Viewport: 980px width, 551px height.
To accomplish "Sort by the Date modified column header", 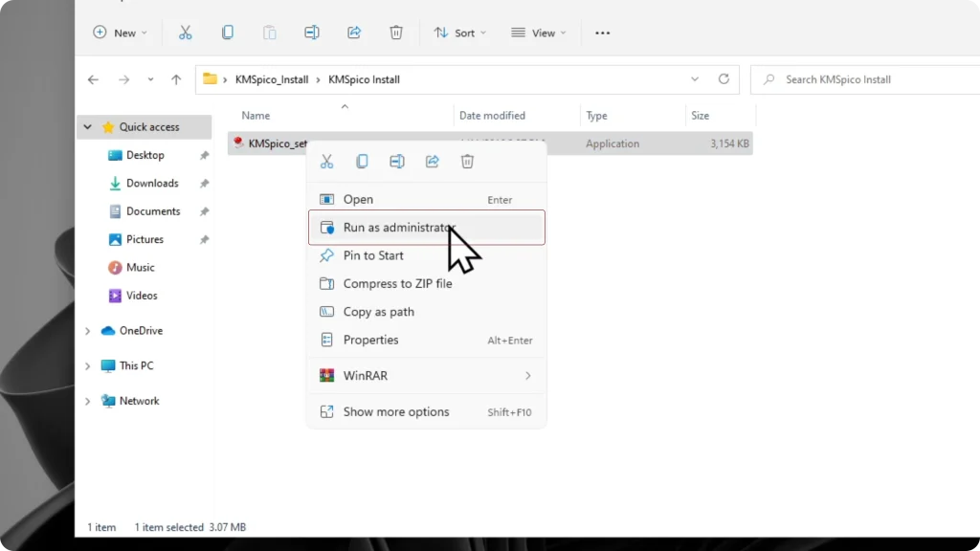I will [492, 116].
